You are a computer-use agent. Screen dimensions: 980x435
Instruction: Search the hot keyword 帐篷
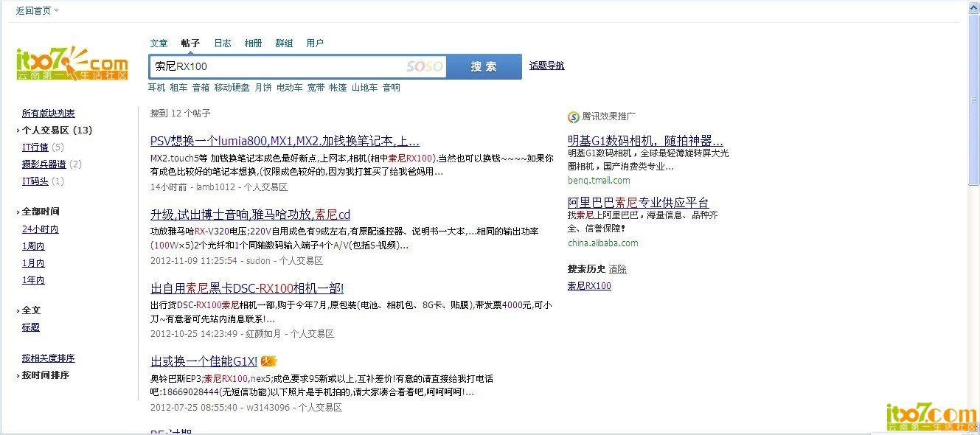[x=338, y=88]
